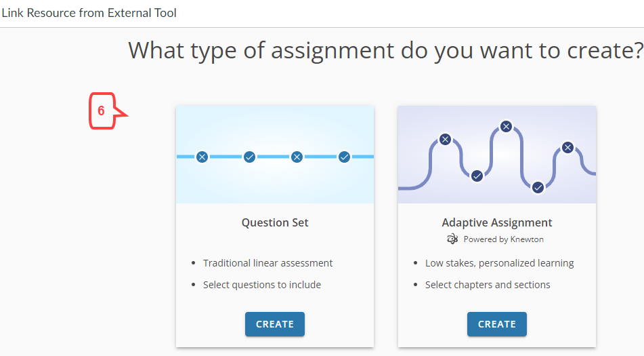Click first checkmark in adaptive wave dip
Screen dimensions: 644x356
(x=477, y=176)
